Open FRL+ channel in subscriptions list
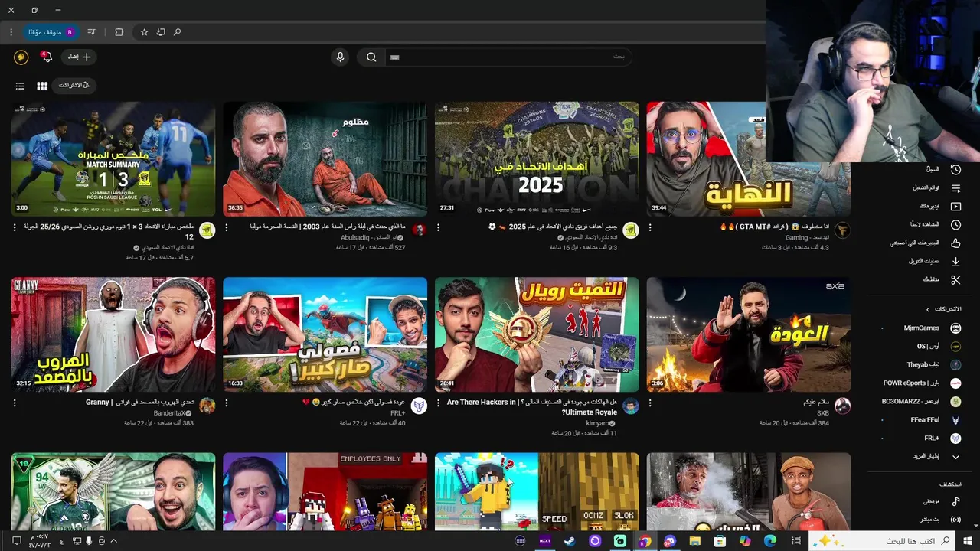The width and height of the screenshot is (980, 551). 920,439
